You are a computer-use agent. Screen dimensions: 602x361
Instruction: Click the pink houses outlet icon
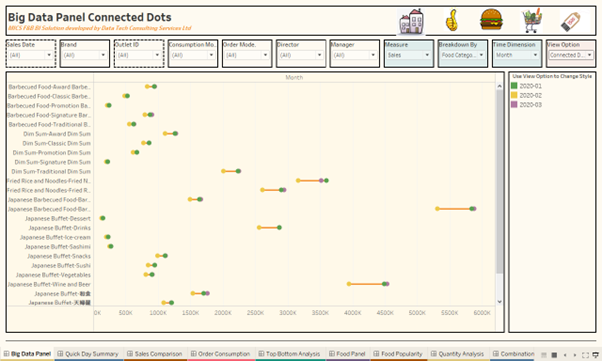[411, 21]
